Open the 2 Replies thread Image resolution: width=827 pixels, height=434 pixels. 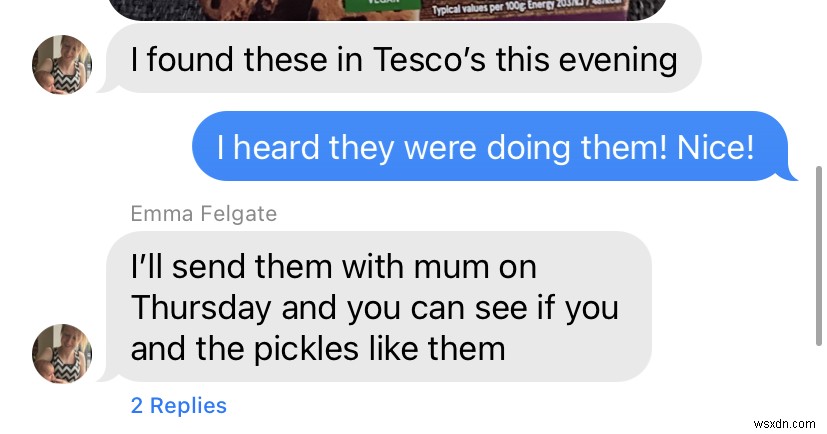click(178, 405)
